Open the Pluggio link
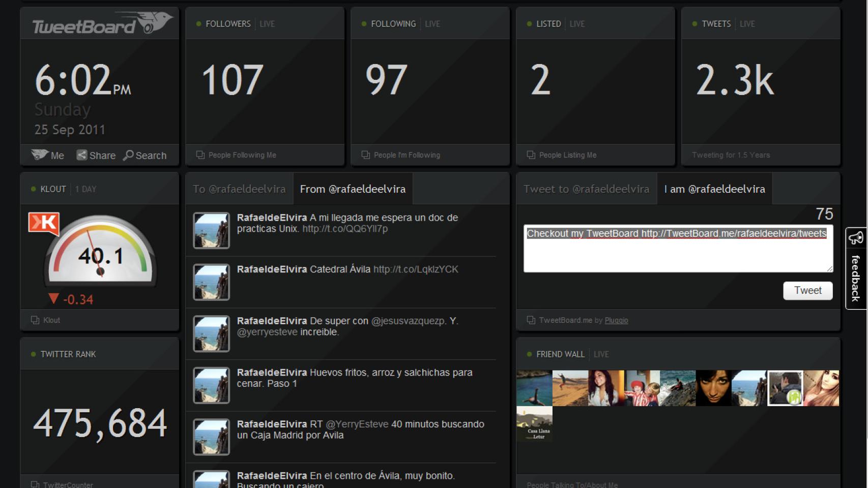Image resolution: width=868 pixels, height=488 pixels. [x=616, y=320]
